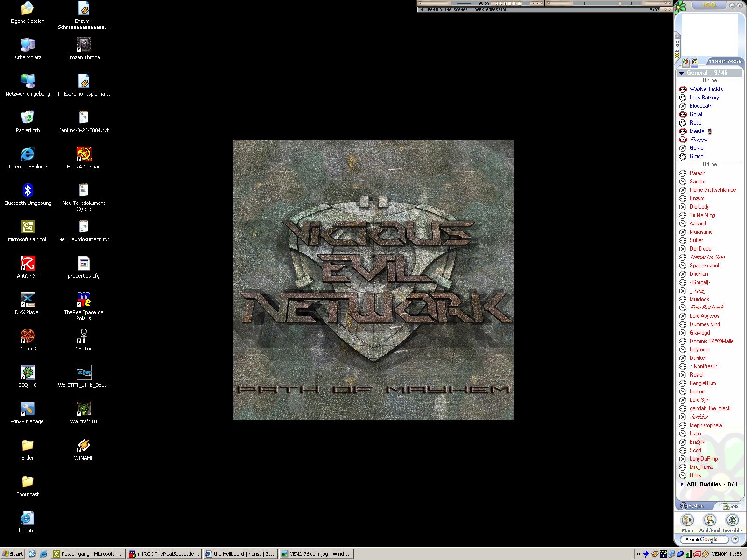Open ICQ contact Lady Bathory
The height and width of the screenshot is (560, 747).
pos(704,98)
